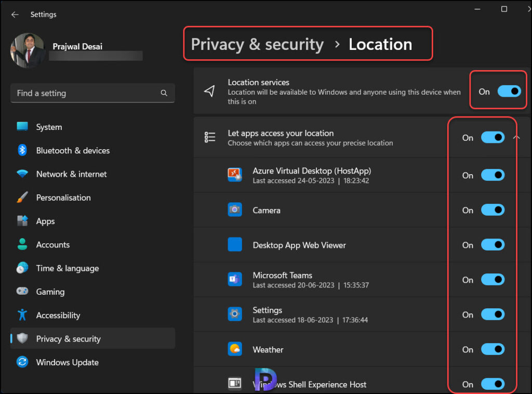This screenshot has width=532, height=394.
Task: Click Settings last accessed 18-06-2023 text
Action: (310, 320)
